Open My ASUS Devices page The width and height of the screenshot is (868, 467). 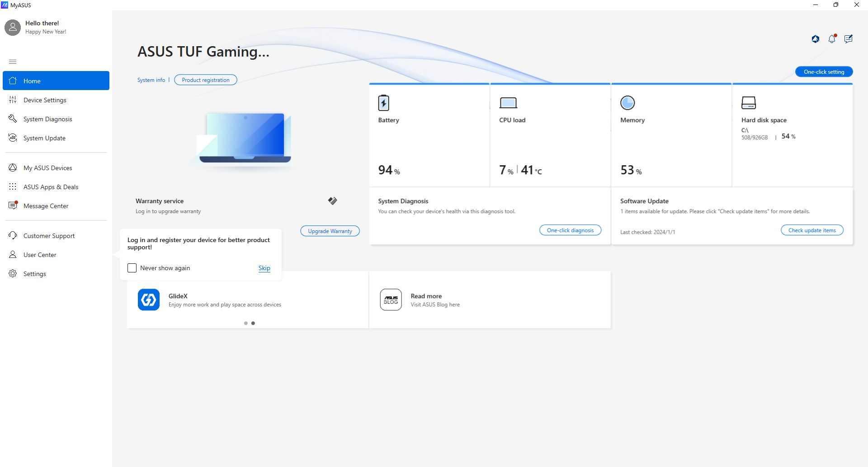[56, 167]
